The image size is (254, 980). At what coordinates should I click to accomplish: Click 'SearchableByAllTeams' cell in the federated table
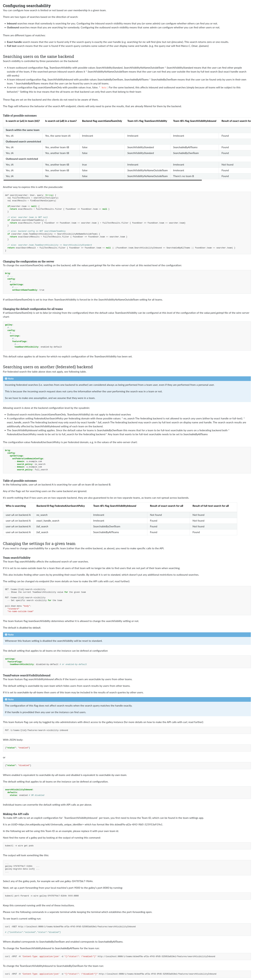(119, 532)
